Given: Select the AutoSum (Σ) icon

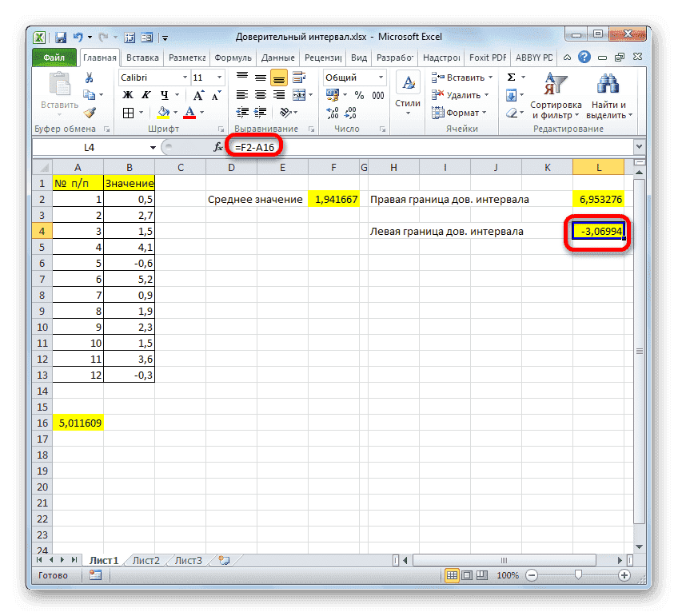Looking at the screenshot, I should tap(512, 77).
